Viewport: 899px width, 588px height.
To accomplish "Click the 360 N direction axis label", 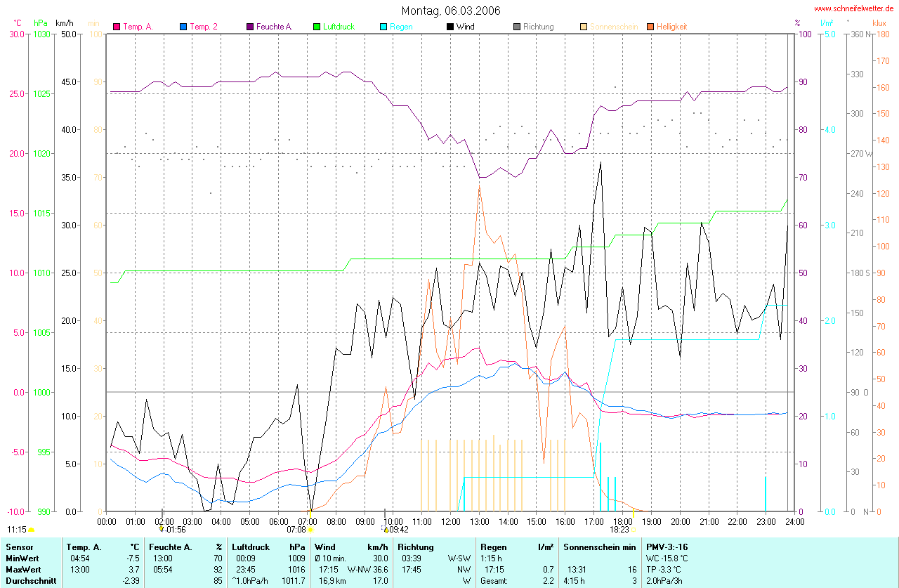I will click(859, 34).
